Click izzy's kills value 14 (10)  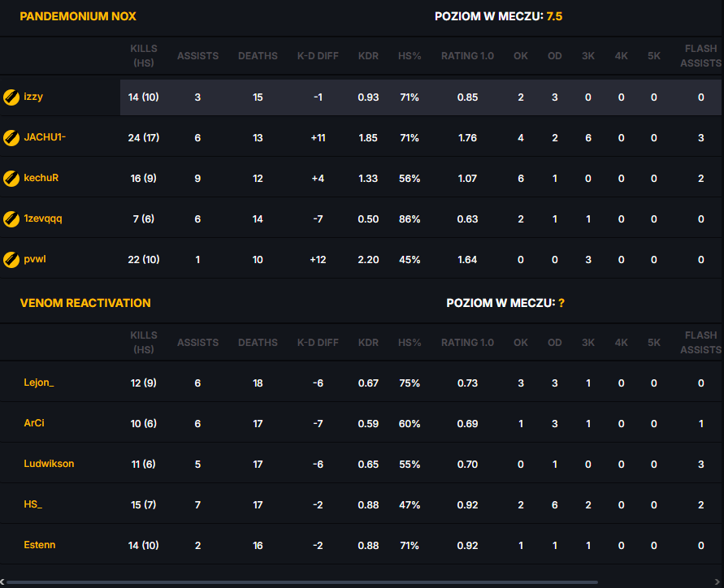144,97
